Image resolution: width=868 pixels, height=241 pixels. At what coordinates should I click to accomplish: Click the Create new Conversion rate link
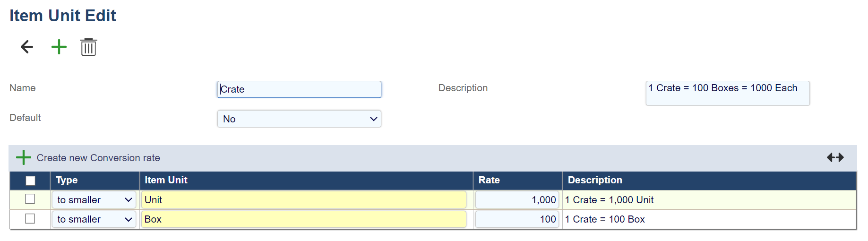pos(98,158)
